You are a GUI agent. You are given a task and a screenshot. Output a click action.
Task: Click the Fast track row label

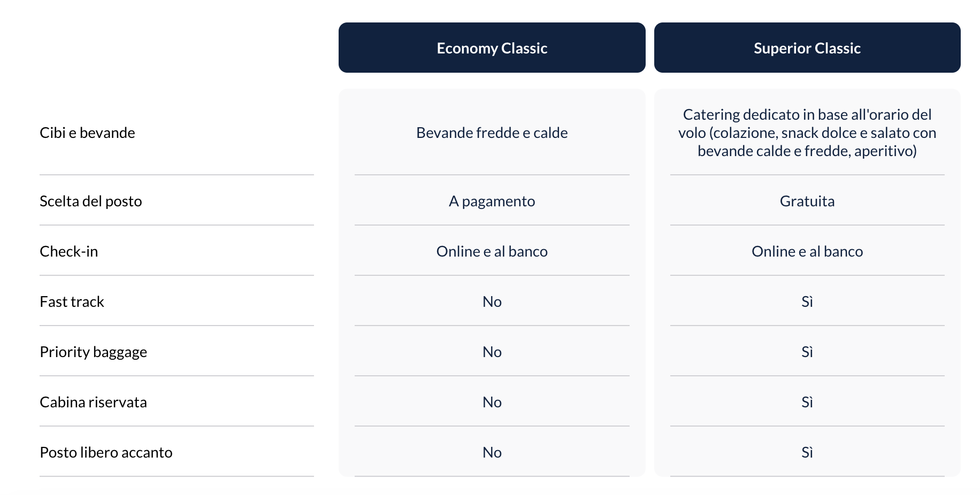point(72,301)
